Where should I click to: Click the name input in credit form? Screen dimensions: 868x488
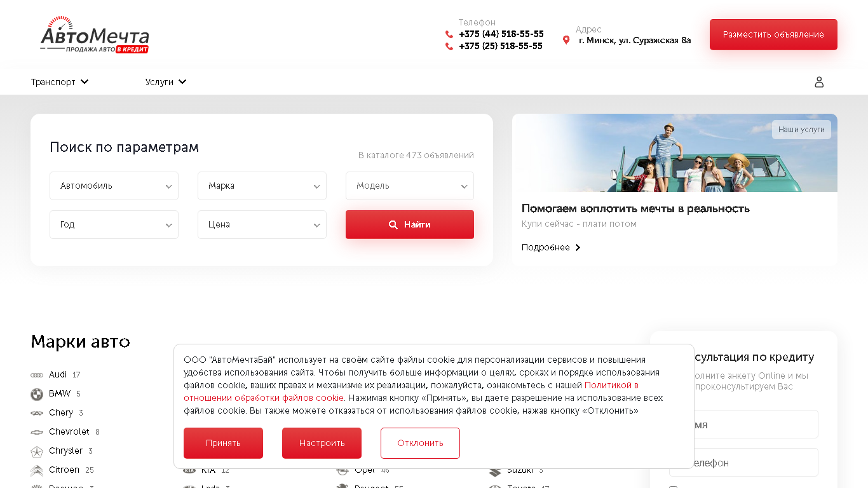(743, 424)
